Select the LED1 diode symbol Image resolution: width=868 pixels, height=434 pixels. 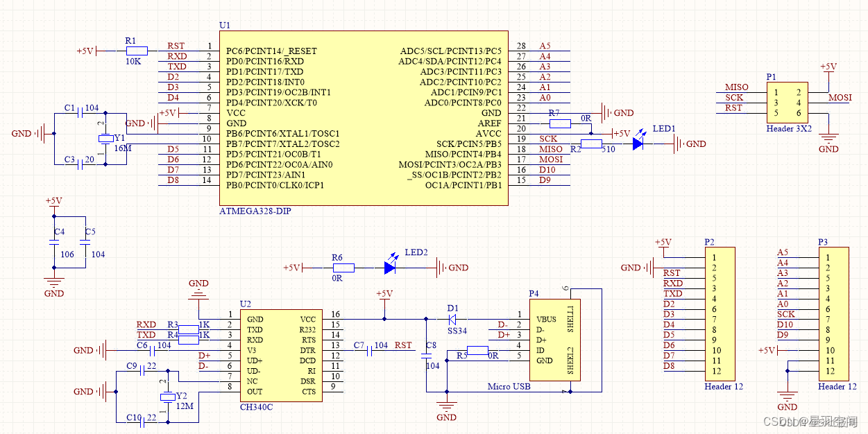[x=638, y=144]
